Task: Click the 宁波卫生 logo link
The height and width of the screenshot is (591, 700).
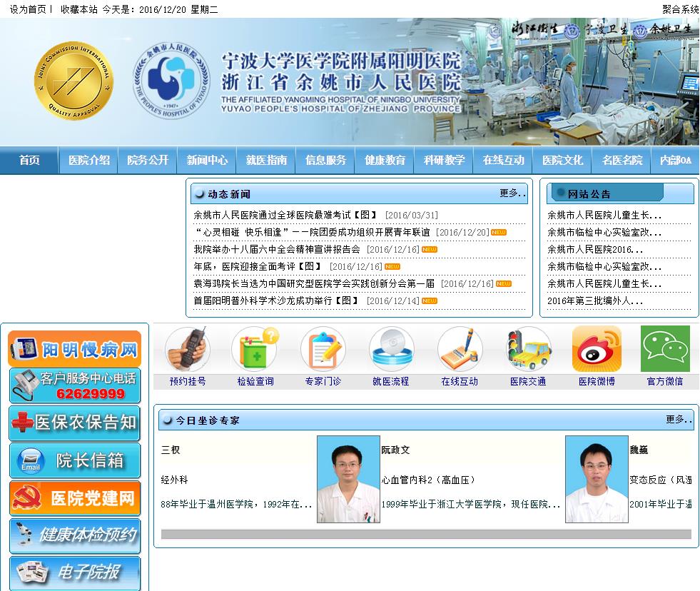Action: (597, 30)
